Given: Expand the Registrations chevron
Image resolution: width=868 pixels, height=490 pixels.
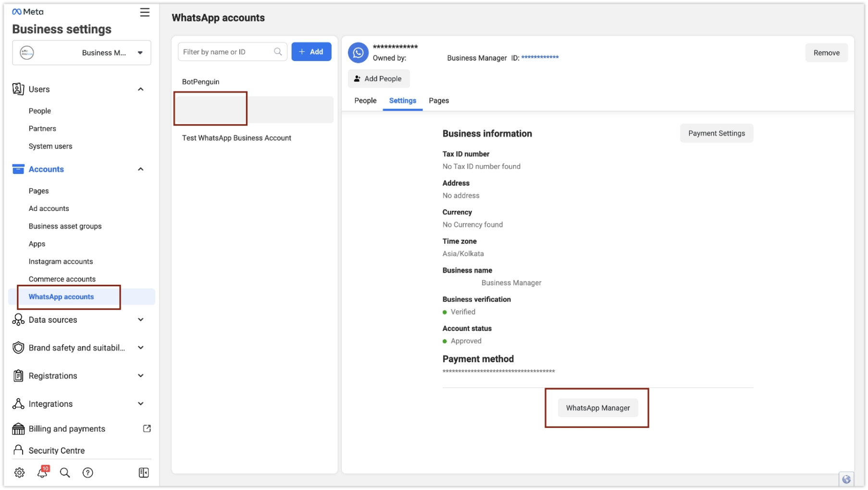Looking at the screenshot, I should 141,376.
